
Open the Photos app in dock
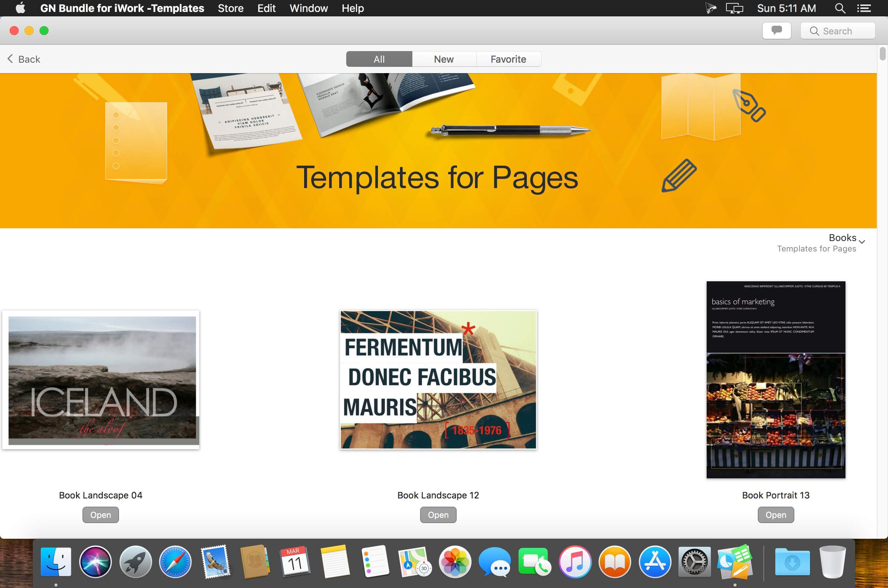point(455,562)
